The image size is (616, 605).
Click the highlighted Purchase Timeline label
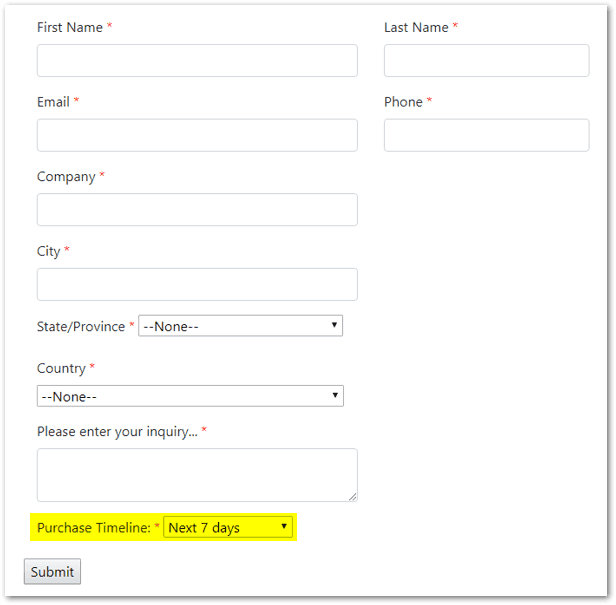[x=93, y=527]
